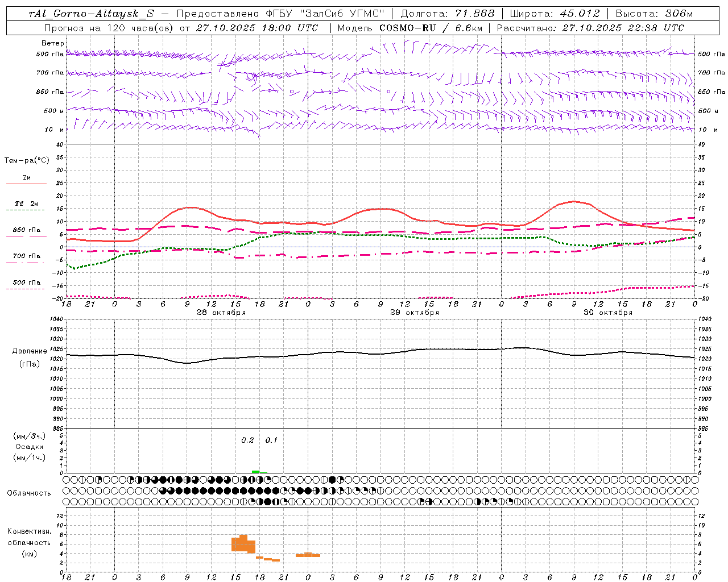Select the 30 октября date label
Screen dimensions: 728x582
click(608, 313)
